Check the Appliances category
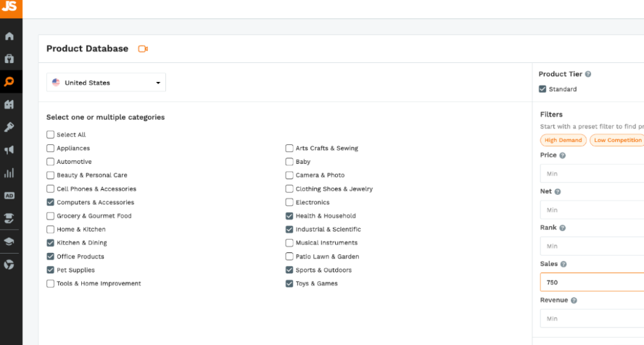Screen dimensions: 644x345 tap(51, 148)
